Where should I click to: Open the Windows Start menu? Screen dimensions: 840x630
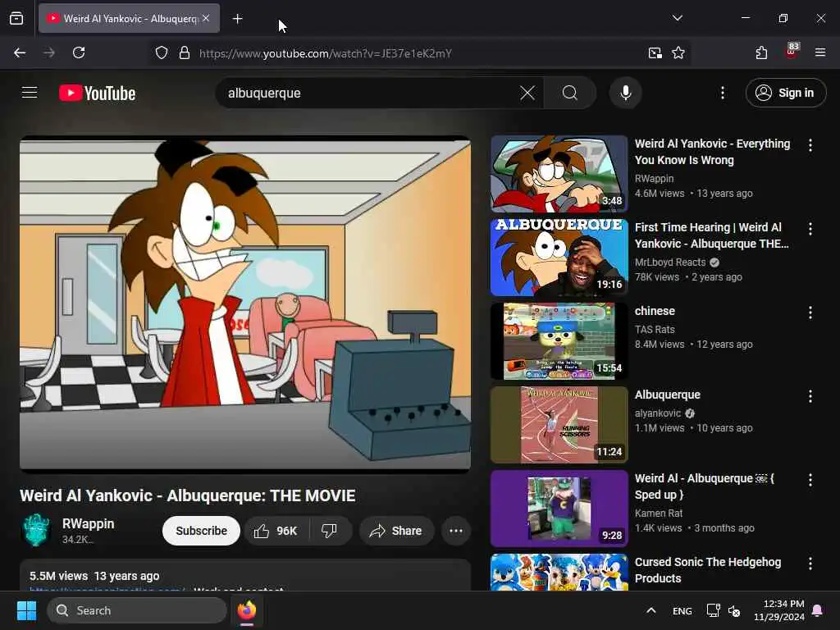coord(26,610)
